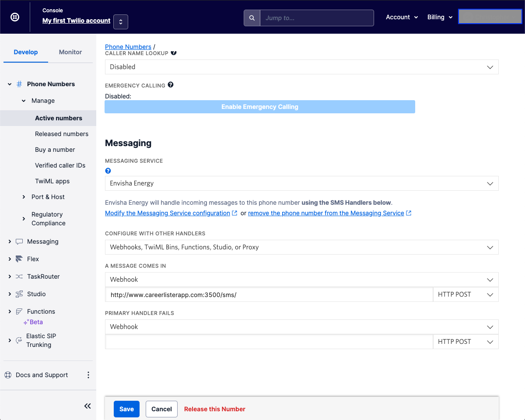Screen dimensions: 525x420
Task: Click the Cancel button
Action: coord(161,409)
